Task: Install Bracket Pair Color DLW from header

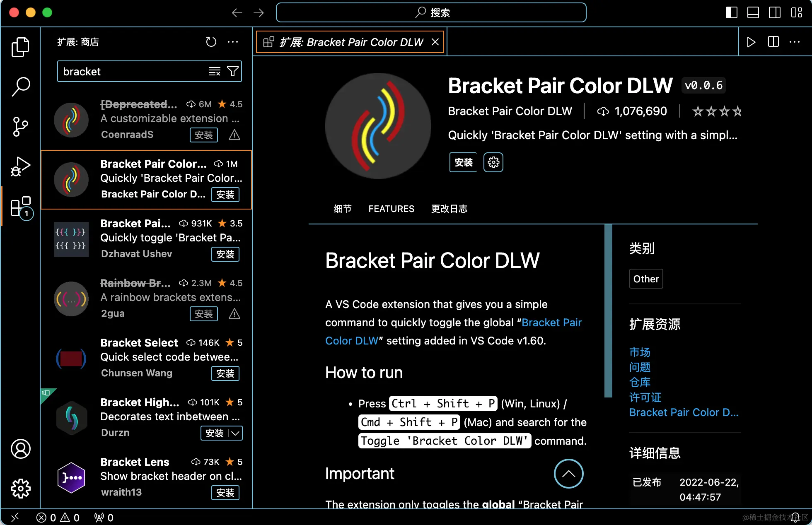Action: point(463,162)
